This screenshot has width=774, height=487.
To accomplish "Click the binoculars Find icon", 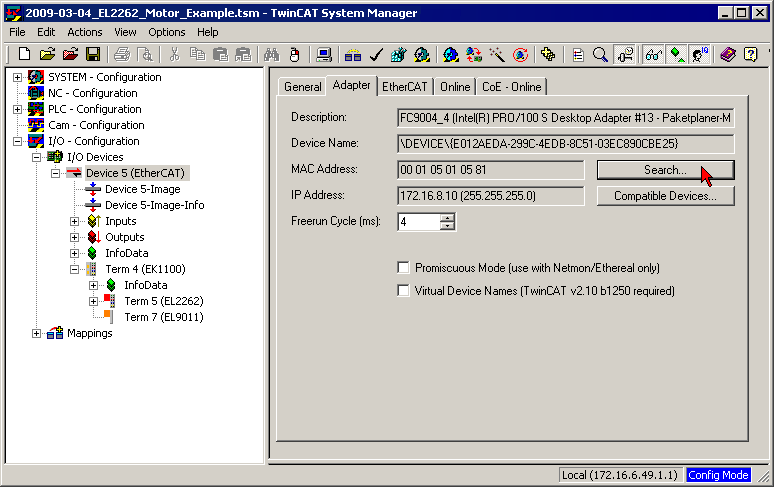I will click(271, 54).
